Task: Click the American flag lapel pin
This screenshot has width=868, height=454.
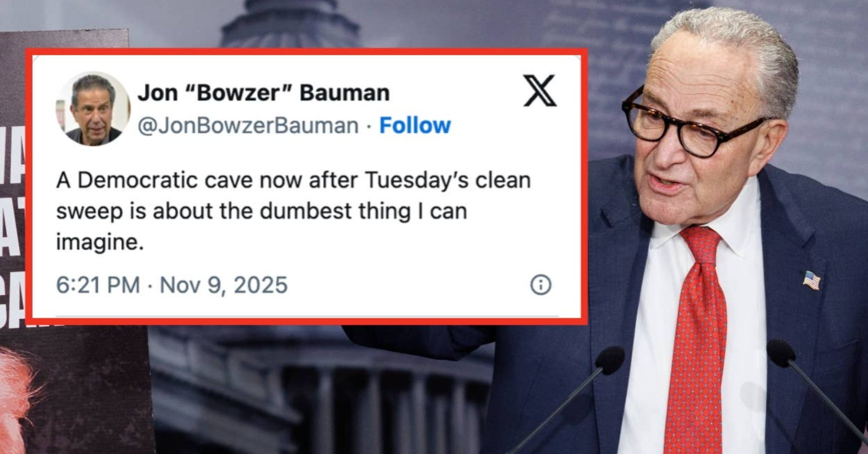Action: 812,280
